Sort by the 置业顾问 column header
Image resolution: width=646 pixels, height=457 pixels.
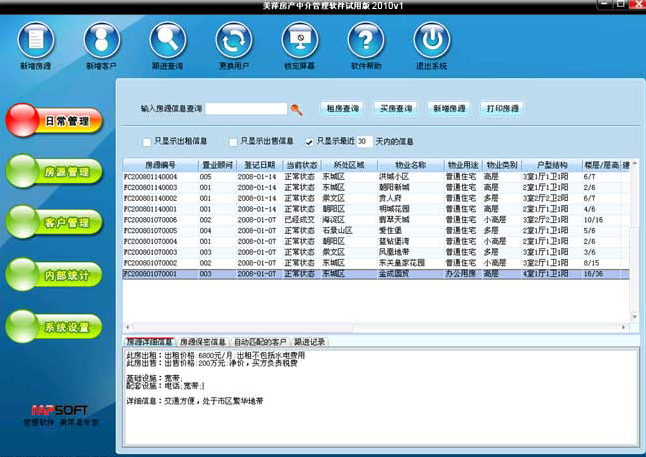[217, 165]
